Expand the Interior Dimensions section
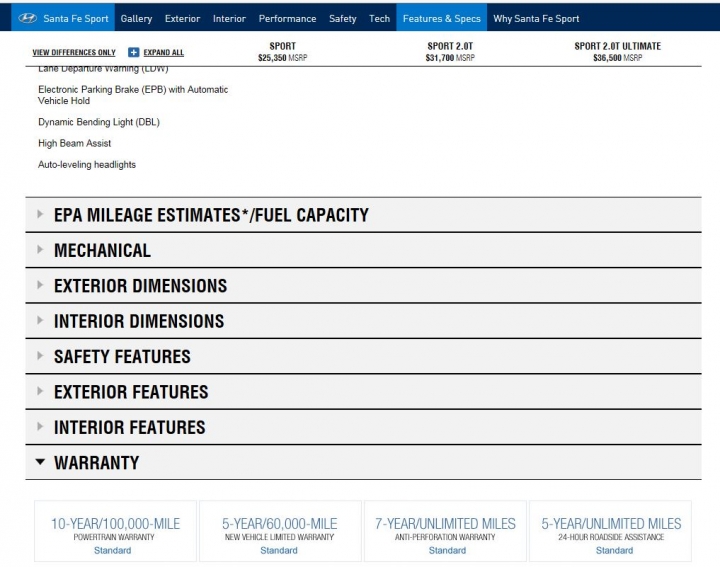 [363, 321]
